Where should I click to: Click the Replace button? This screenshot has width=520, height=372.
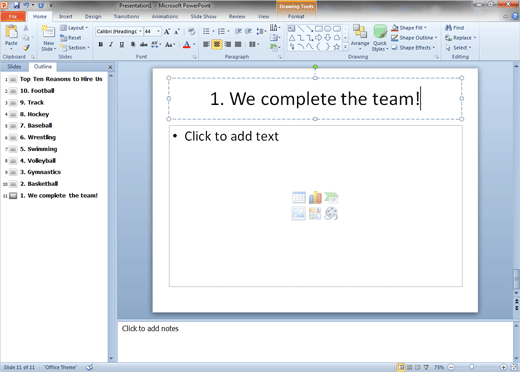tap(461, 38)
